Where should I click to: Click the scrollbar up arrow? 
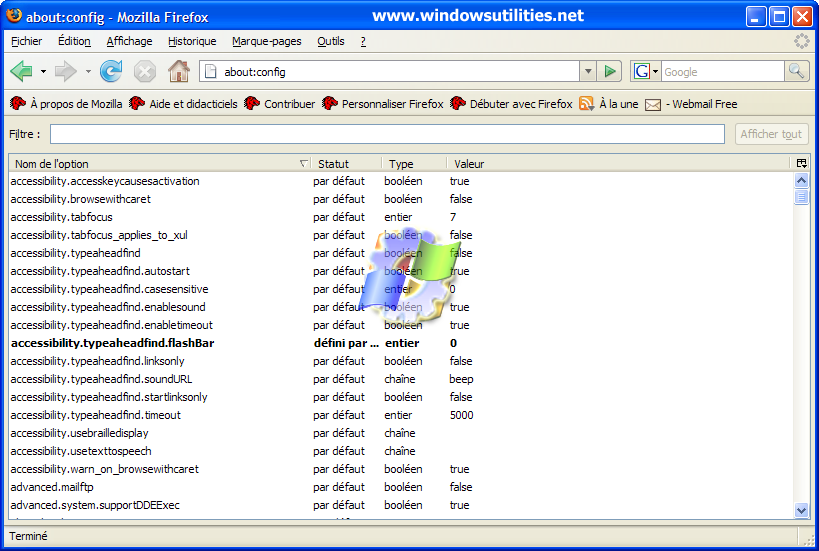point(801,181)
